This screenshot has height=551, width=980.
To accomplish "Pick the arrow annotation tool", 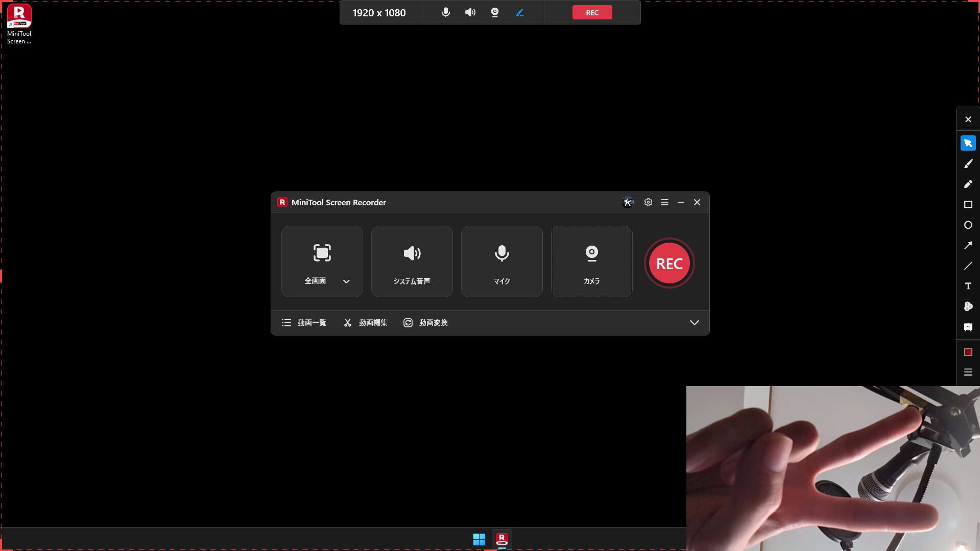I will (x=968, y=246).
